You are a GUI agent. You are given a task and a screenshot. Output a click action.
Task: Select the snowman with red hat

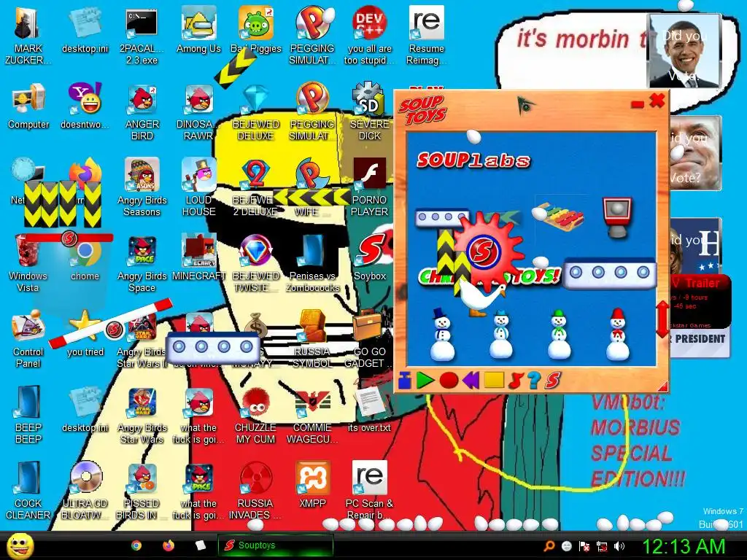(618, 334)
